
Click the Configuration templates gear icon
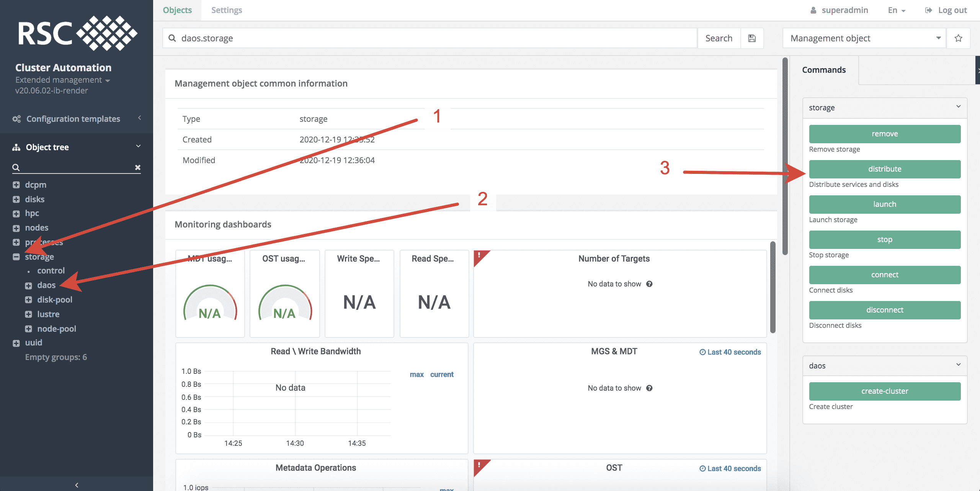[16, 119]
